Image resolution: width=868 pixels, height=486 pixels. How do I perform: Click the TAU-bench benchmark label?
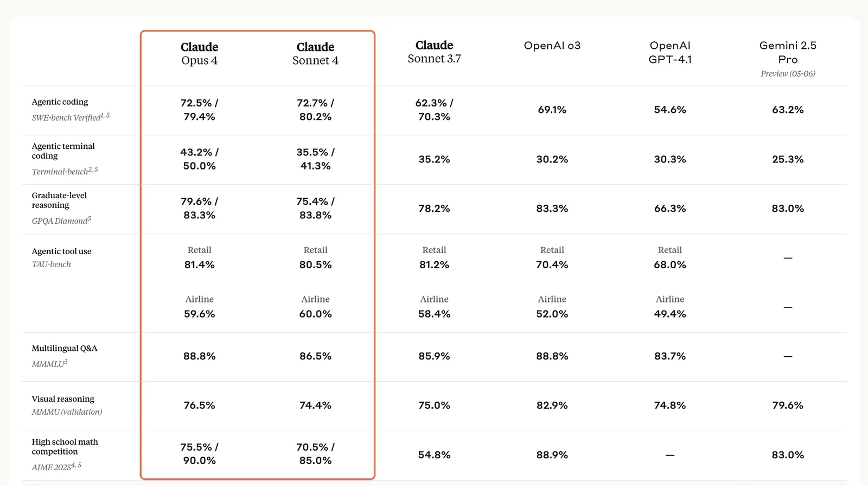tap(51, 264)
